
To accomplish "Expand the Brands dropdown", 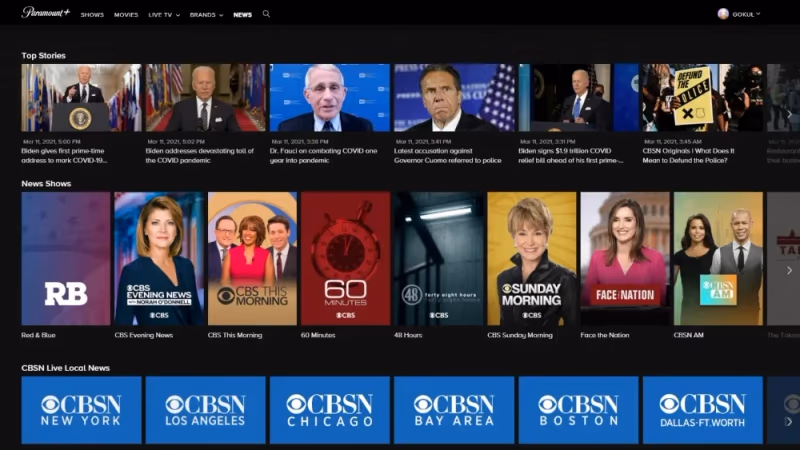I will point(206,15).
